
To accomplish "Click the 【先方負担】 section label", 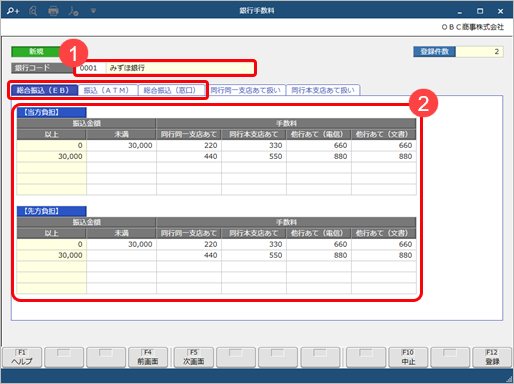I will [x=52, y=211].
